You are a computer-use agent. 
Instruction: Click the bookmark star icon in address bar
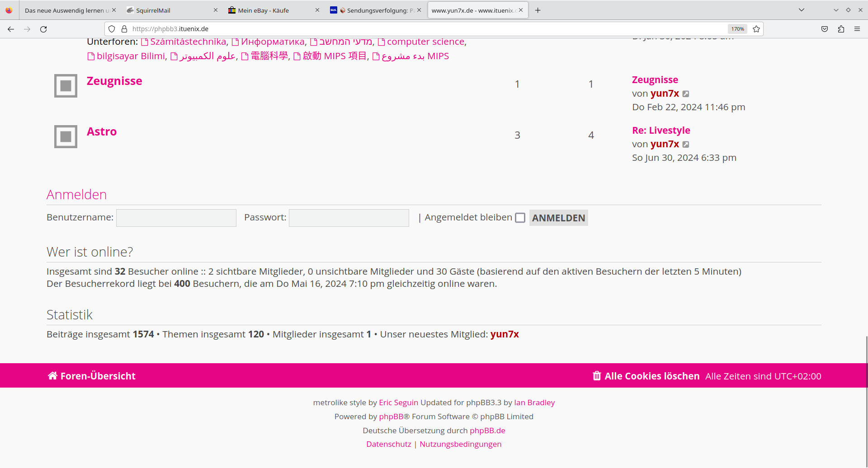pos(756,29)
